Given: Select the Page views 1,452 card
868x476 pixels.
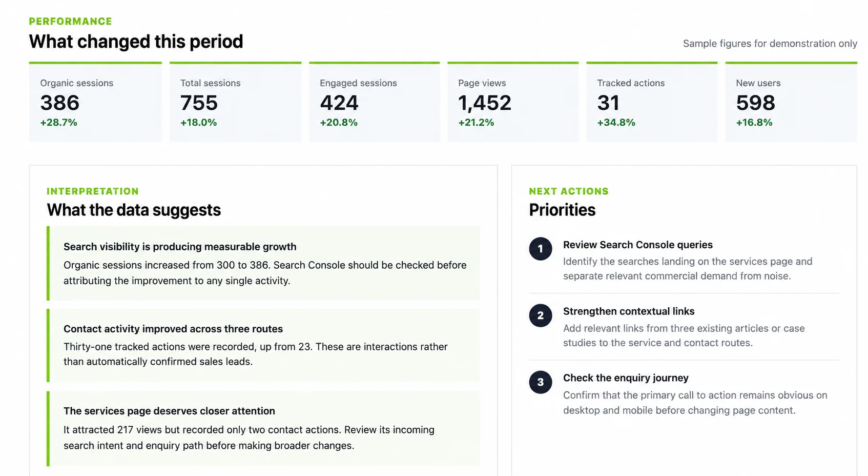Looking at the screenshot, I should [513, 102].
